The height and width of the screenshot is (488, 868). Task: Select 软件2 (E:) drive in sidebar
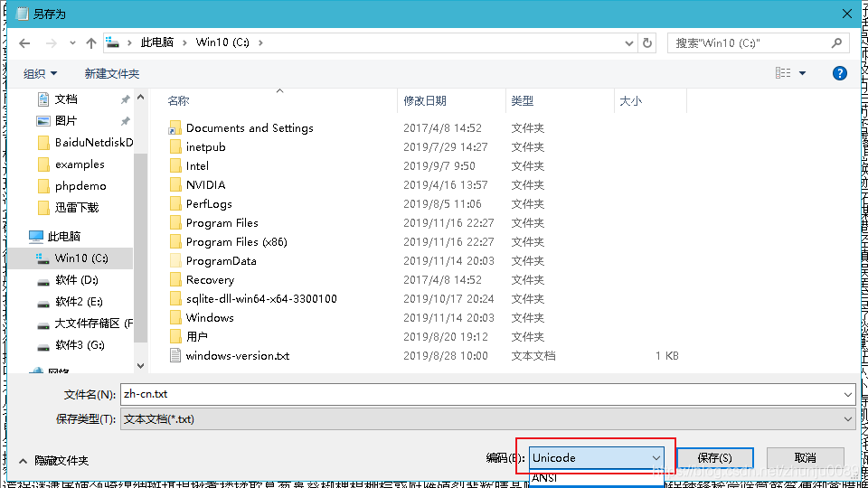point(80,302)
